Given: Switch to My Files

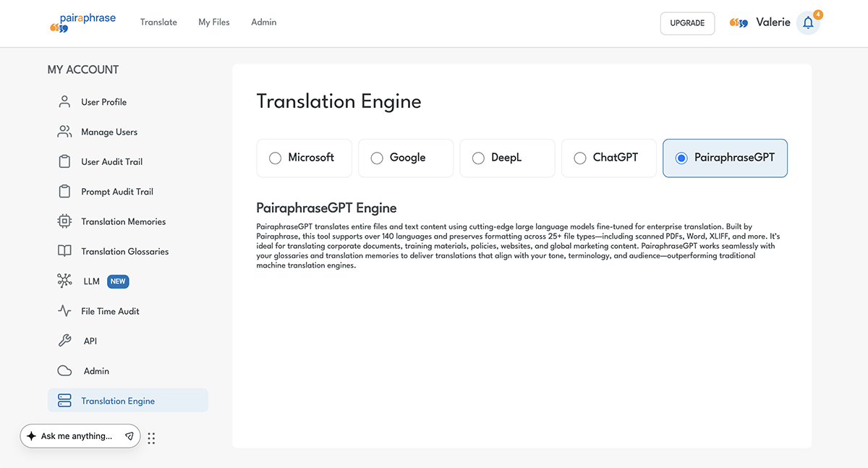Looking at the screenshot, I should tap(213, 22).
